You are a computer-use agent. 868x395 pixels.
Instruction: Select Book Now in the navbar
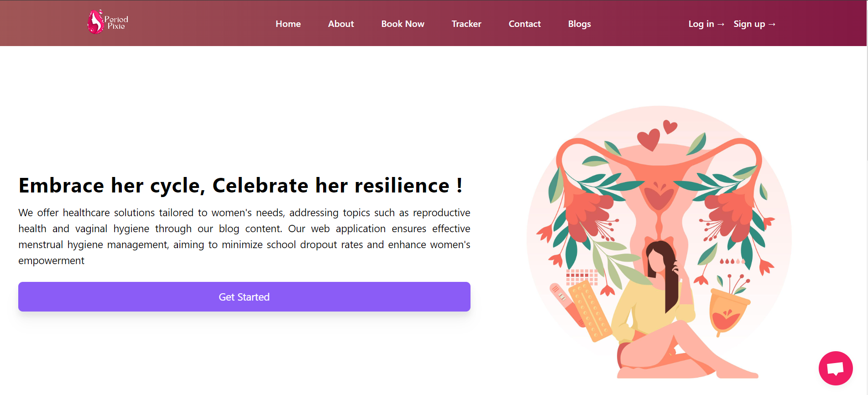[x=403, y=24]
